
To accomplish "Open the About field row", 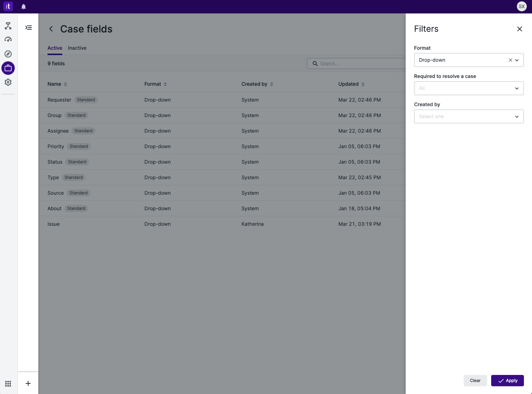I will [x=222, y=208].
